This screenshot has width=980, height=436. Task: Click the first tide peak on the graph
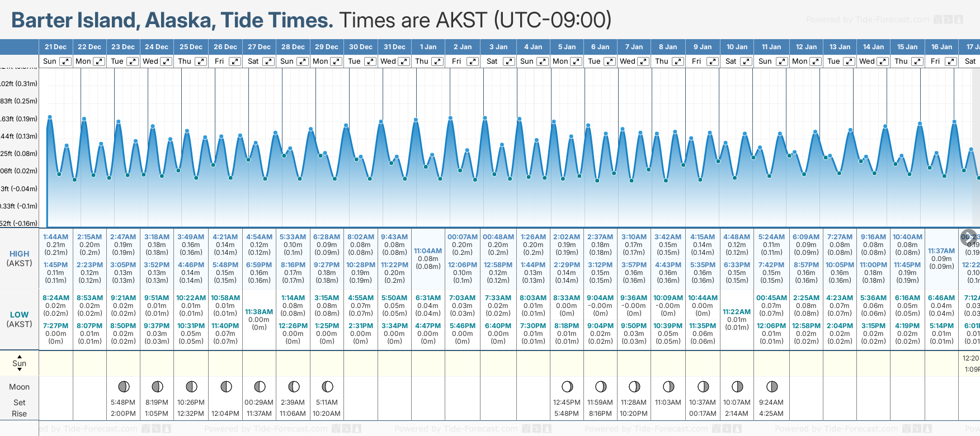pyautogui.click(x=50, y=117)
